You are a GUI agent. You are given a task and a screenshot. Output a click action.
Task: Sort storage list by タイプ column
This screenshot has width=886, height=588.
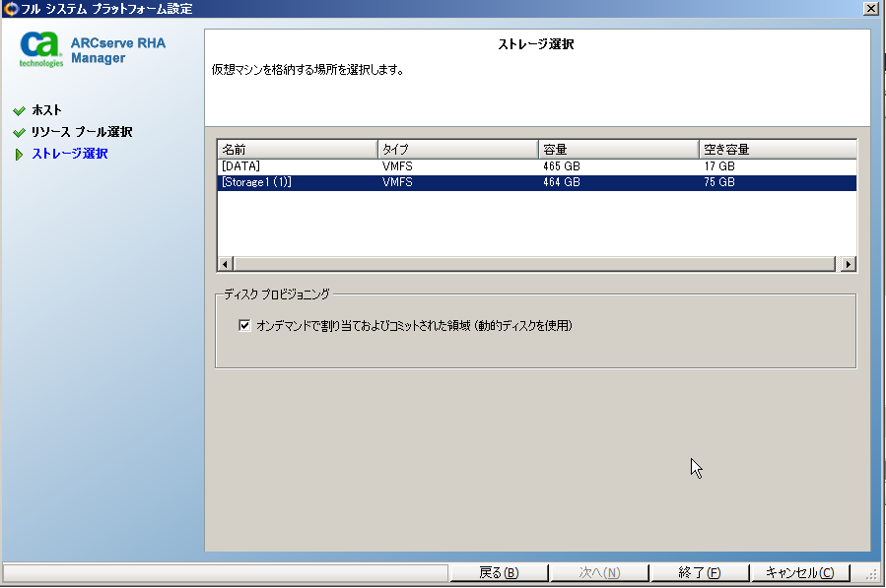(x=457, y=149)
